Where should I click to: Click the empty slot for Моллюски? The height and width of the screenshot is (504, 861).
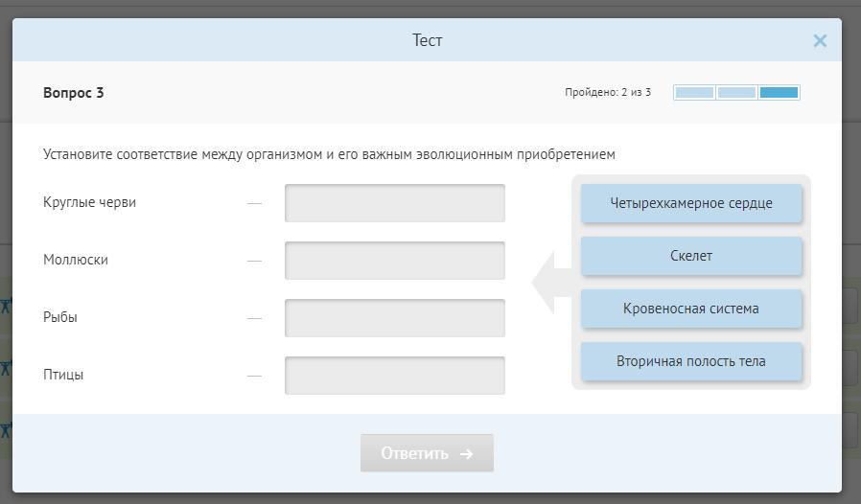point(395,261)
